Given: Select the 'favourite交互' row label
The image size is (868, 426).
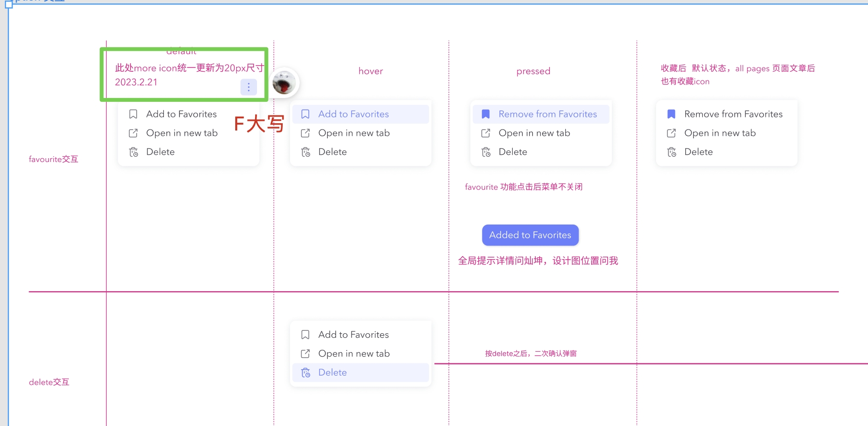Looking at the screenshot, I should point(53,159).
